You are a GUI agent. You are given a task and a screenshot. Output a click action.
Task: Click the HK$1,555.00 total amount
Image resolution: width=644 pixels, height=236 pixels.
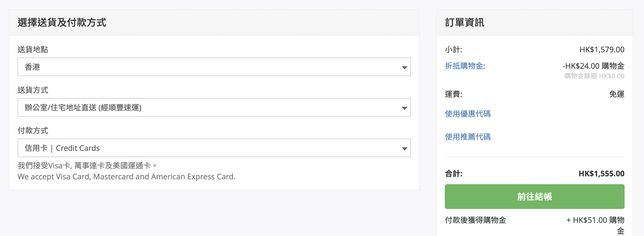pyautogui.click(x=601, y=174)
